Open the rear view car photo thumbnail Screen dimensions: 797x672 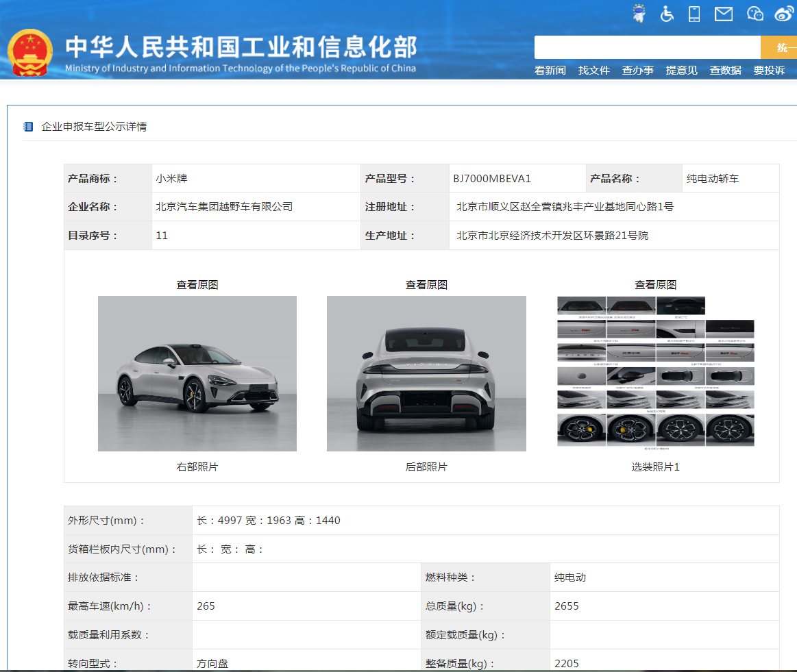click(x=426, y=373)
